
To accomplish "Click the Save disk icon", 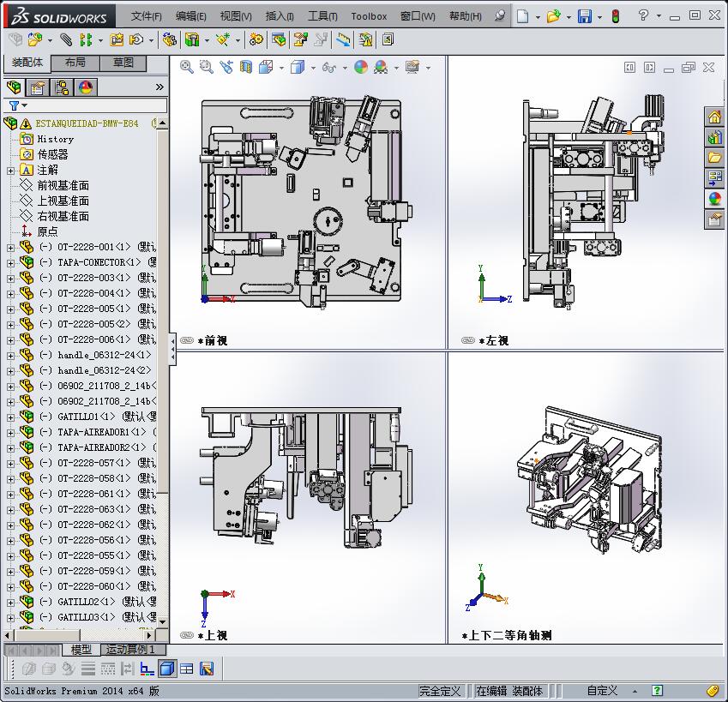I will 584,16.
